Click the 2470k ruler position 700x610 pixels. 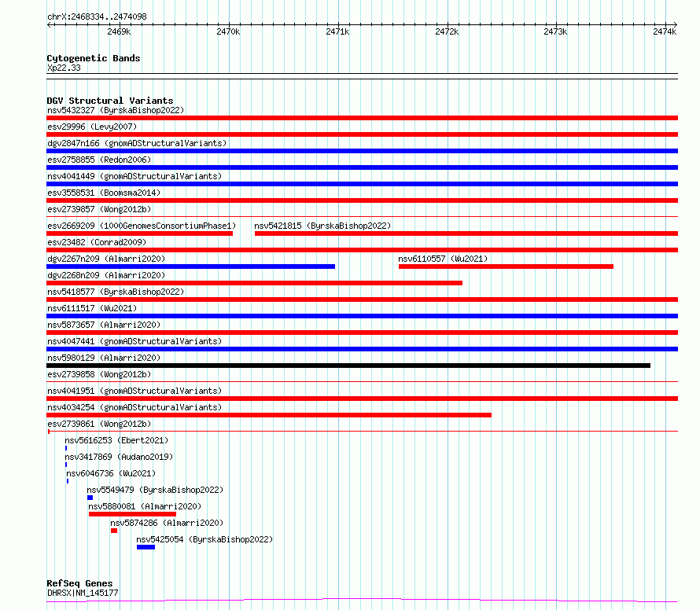pyautogui.click(x=228, y=31)
